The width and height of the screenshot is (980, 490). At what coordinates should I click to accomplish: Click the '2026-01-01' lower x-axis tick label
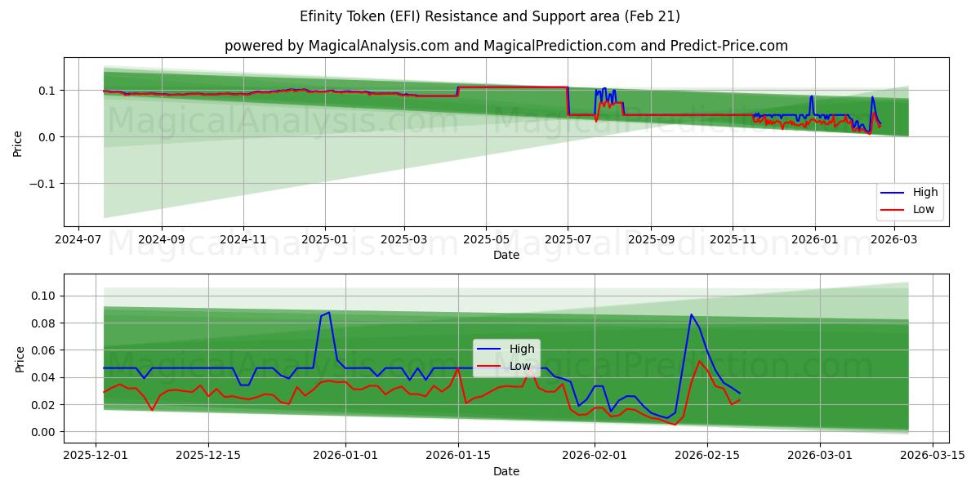click(x=345, y=455)
